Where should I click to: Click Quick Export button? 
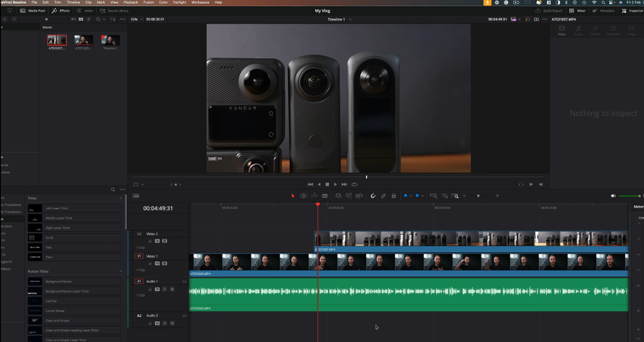[549, 11]
